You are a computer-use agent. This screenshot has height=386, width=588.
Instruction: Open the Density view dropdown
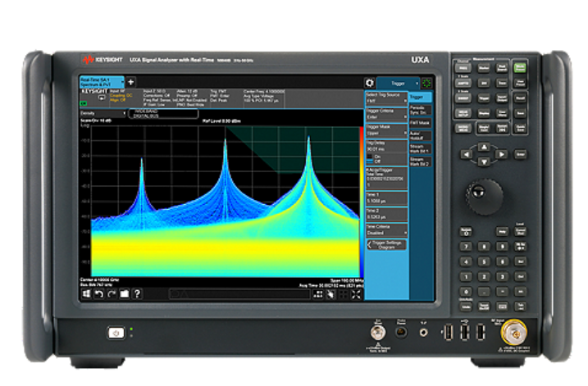(x=103, y=113)
